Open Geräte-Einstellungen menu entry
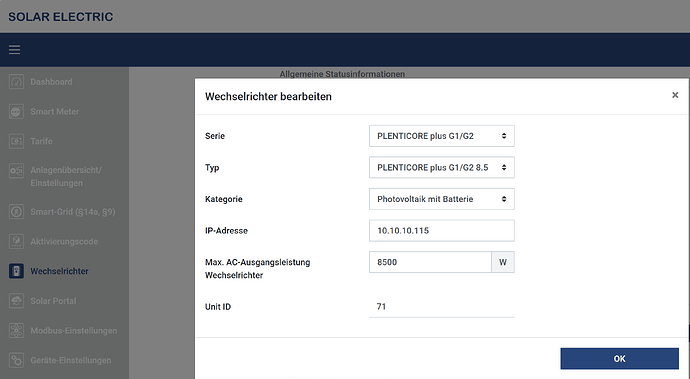This screenshot has width=690, height=379. click(71, 361)
